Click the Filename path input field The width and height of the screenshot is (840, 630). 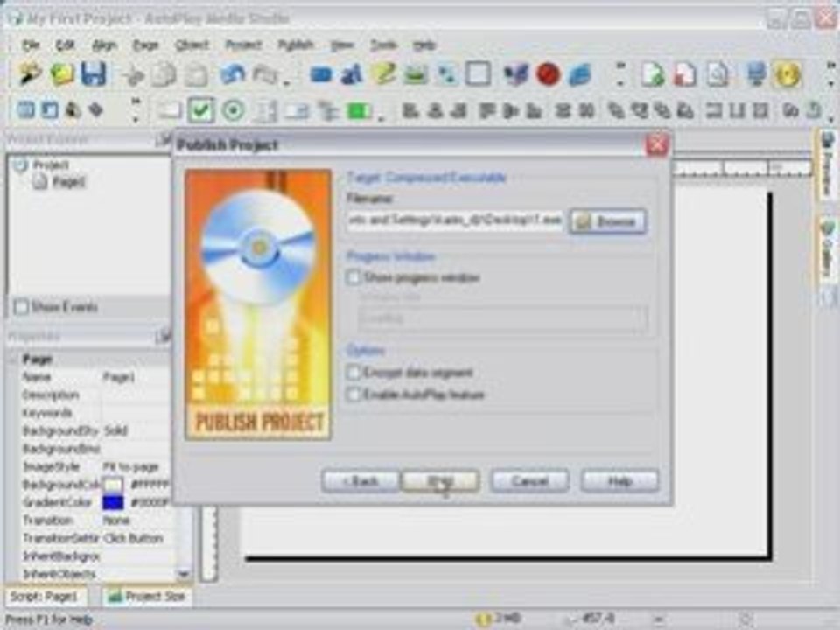click(x=455, y=220)
